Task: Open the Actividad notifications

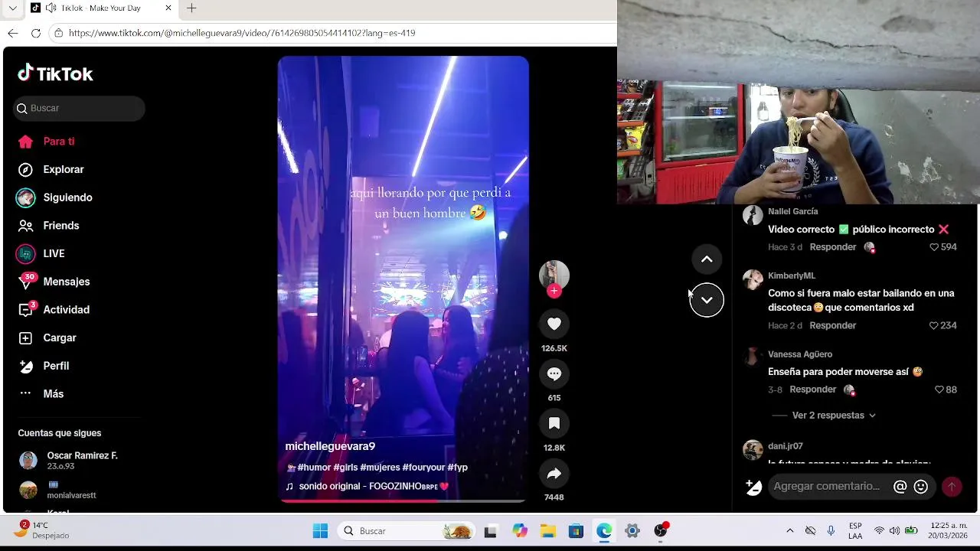Action: coord(54,310)
